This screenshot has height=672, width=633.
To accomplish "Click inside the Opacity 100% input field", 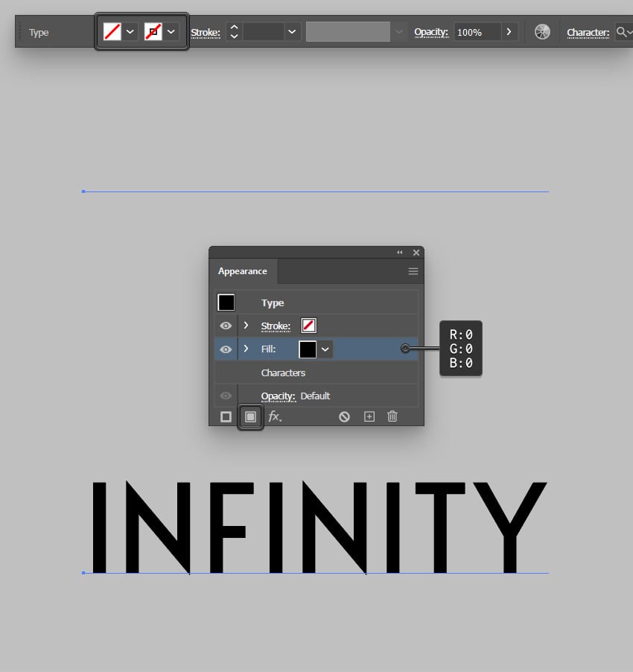I will [475, 32].
